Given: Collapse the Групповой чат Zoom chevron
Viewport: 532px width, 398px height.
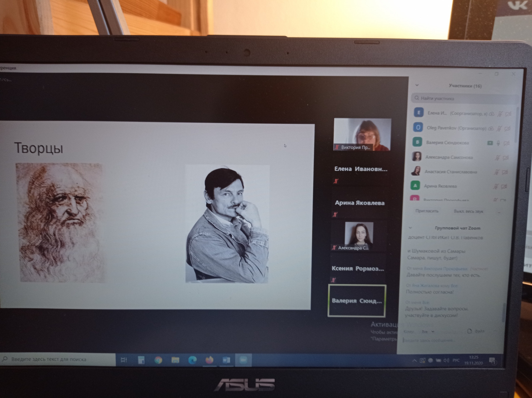Looking at the screenshot, I should (x=410, y=228).
